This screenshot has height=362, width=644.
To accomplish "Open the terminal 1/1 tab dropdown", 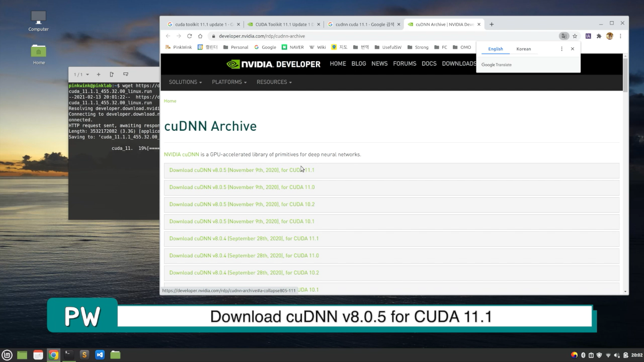I will coord(82,74).
